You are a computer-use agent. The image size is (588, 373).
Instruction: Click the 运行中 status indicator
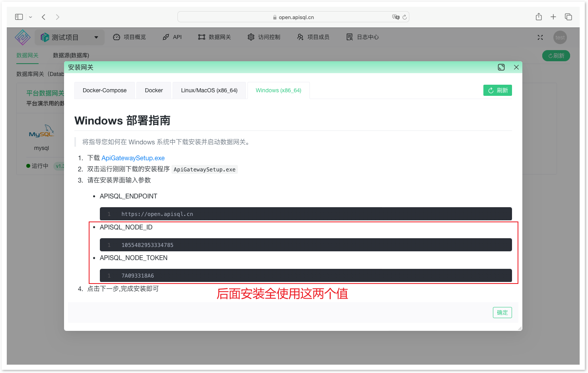37,166
